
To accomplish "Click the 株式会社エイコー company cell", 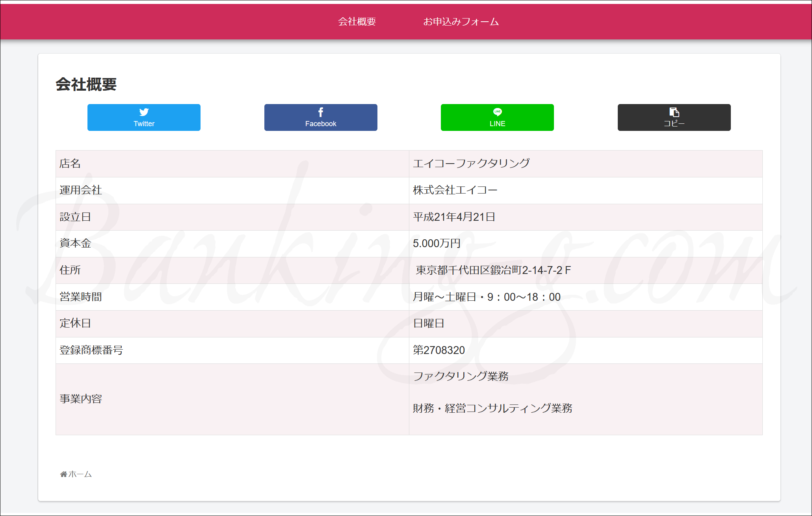I will 455,190.
